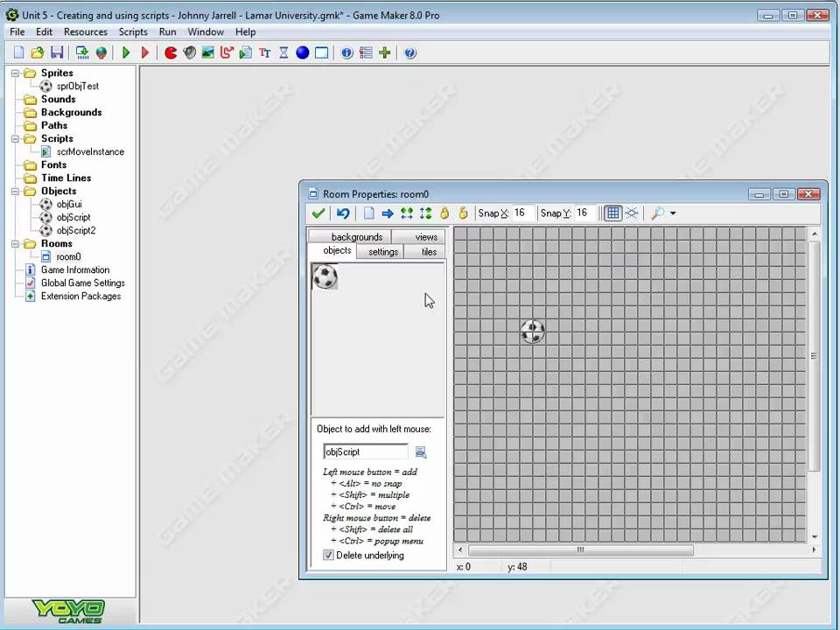840x630 pixels.
Task: Create a new sprite Pac-Man icon
Action: point(171,52)
